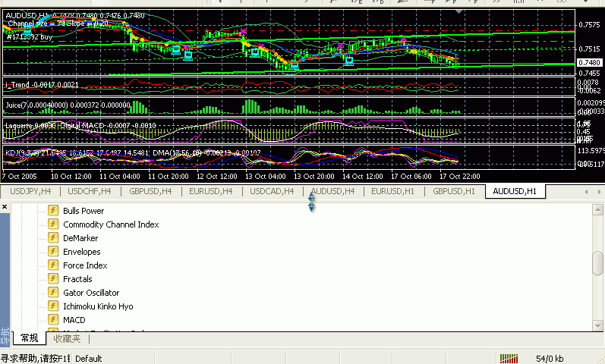Click the connection status bars icon
The width and height of the screenshot is (605, 364).
click(x=509, y=359)
